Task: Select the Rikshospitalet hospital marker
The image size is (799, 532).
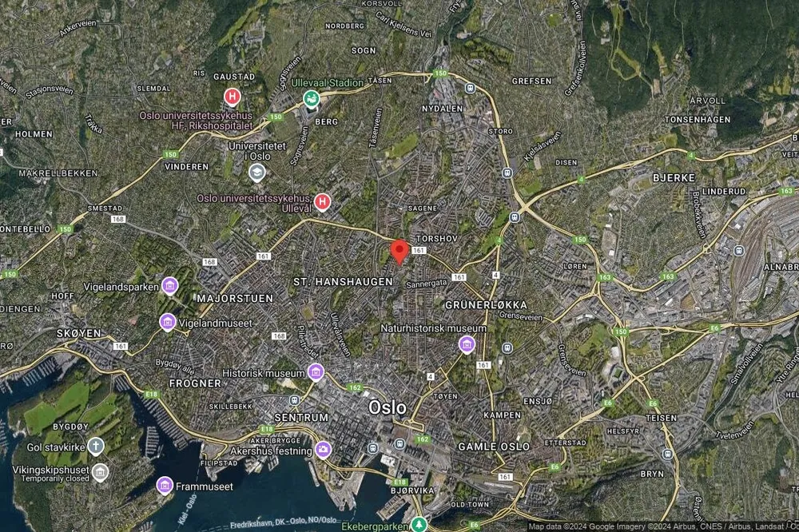Action: (x=232, y=97)
